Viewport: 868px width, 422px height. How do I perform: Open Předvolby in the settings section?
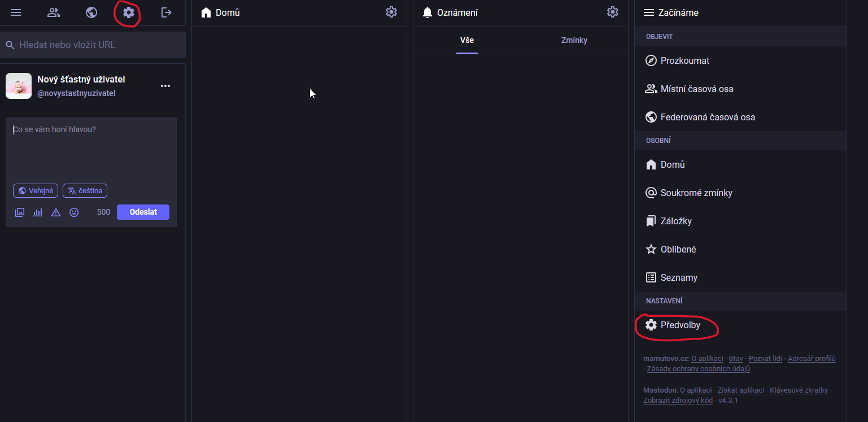tap(680, 325)
